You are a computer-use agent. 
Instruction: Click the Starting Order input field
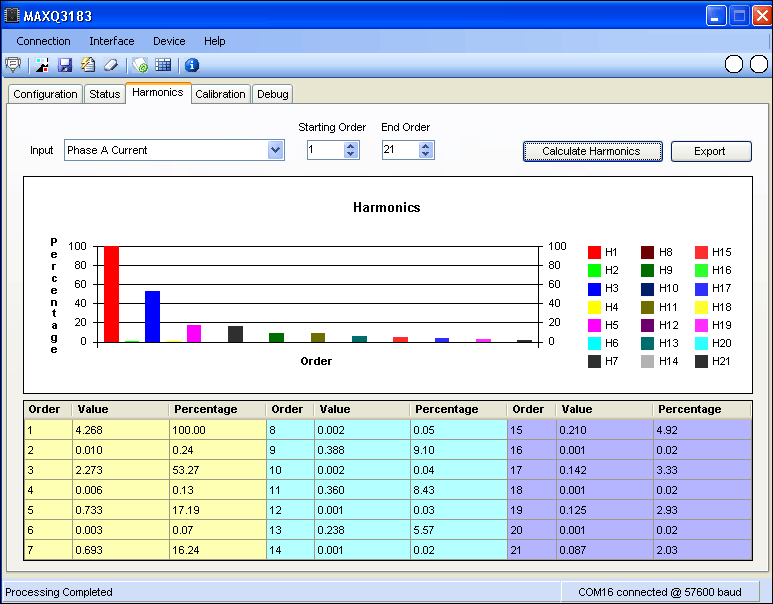point(324,150)
